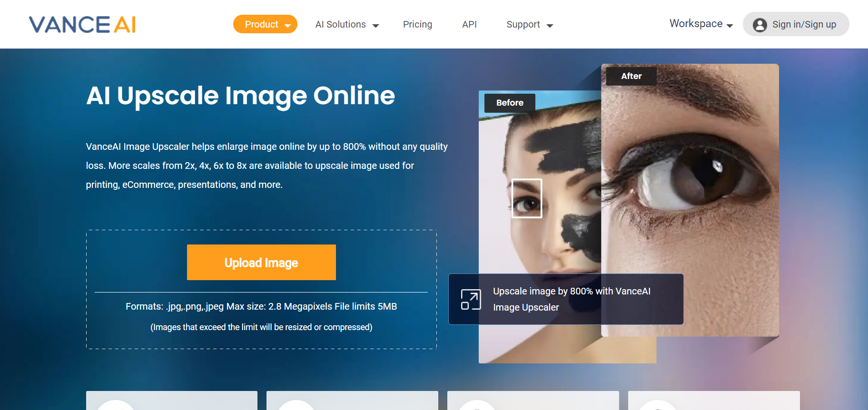The image size is (868, 410).
Task: Click the After label tag
Action: (x=631, y=76)
